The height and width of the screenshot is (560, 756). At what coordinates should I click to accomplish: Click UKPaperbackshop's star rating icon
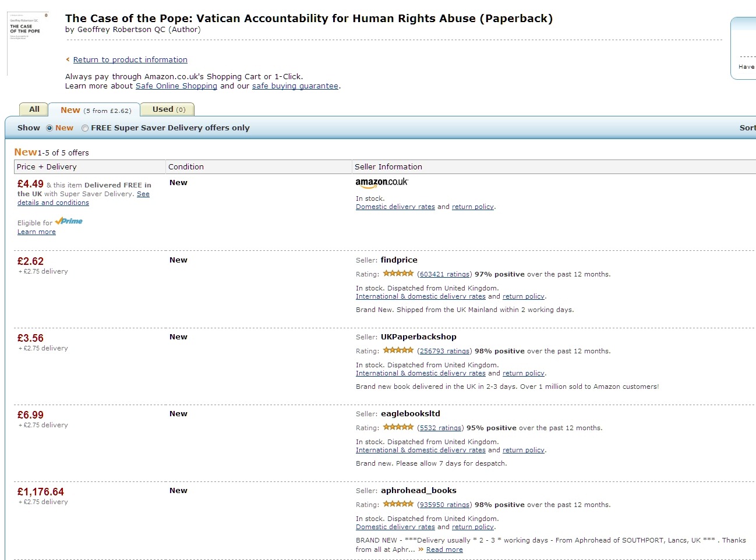coord(398,350)
